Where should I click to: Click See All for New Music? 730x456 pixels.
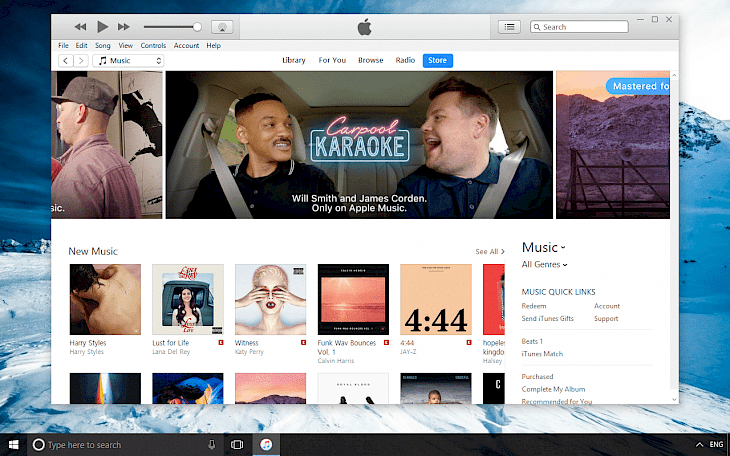[490, 252]
